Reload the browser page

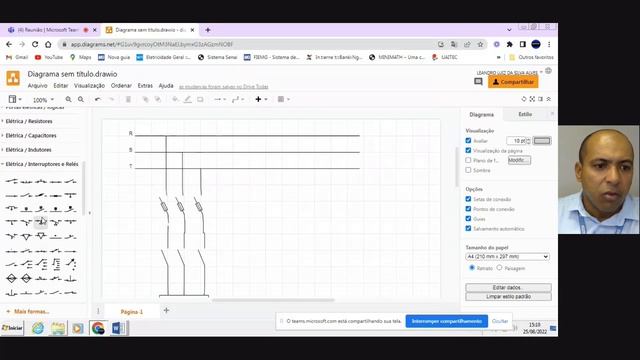point(35,44)
